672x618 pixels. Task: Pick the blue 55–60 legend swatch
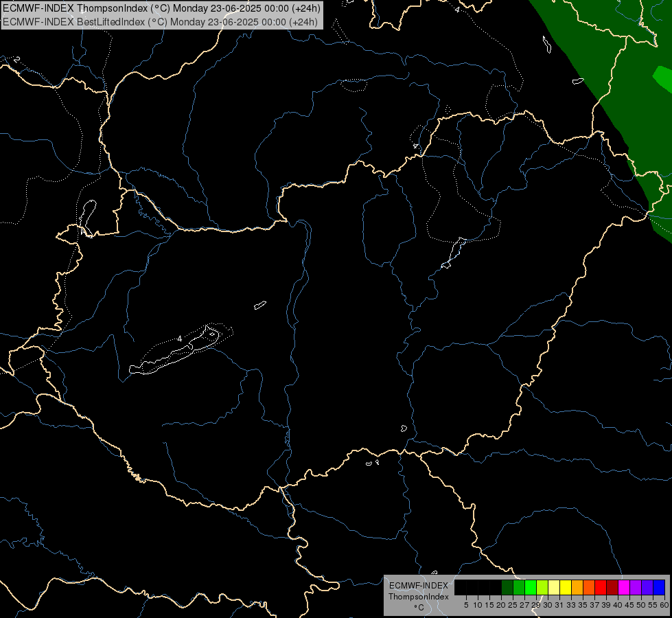tap(659, 587)
